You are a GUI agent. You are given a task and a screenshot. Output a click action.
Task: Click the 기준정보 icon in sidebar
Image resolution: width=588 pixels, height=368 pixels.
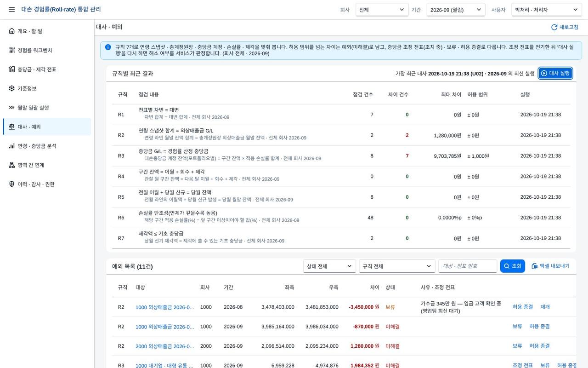pos(11,88)
